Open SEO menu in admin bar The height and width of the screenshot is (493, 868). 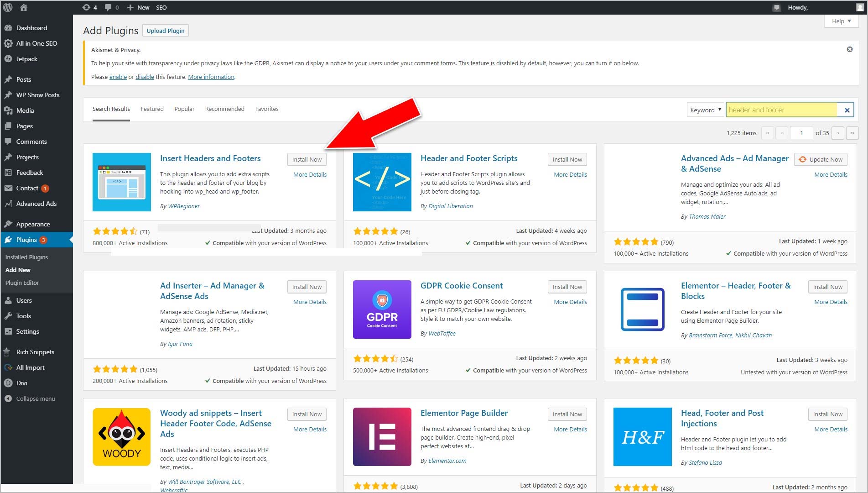click(161, 7)
